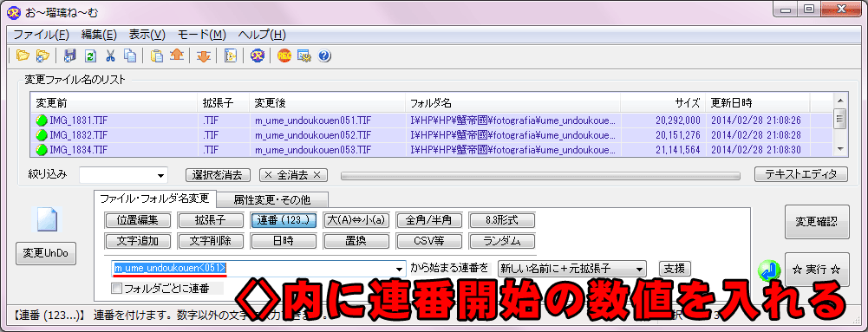
Task: Click the 全角/半角 button
Action: [429, 219]
